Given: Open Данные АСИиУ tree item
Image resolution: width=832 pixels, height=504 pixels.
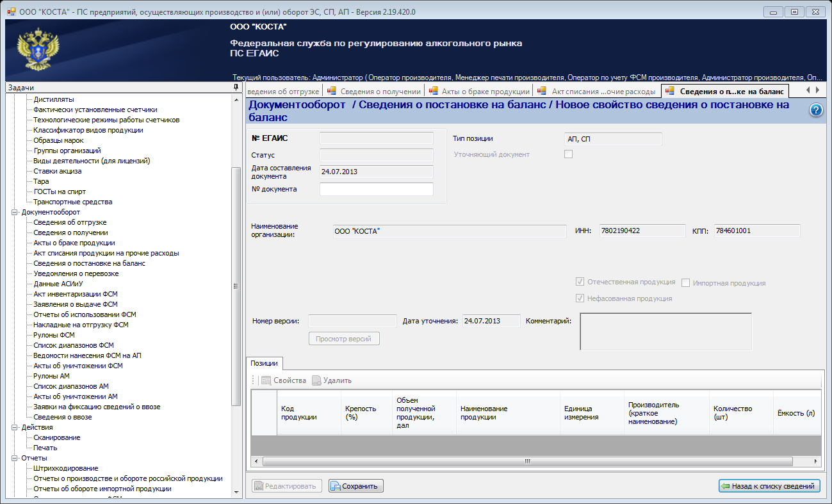Looking at the screenshot, I should (x=58, y=284).
